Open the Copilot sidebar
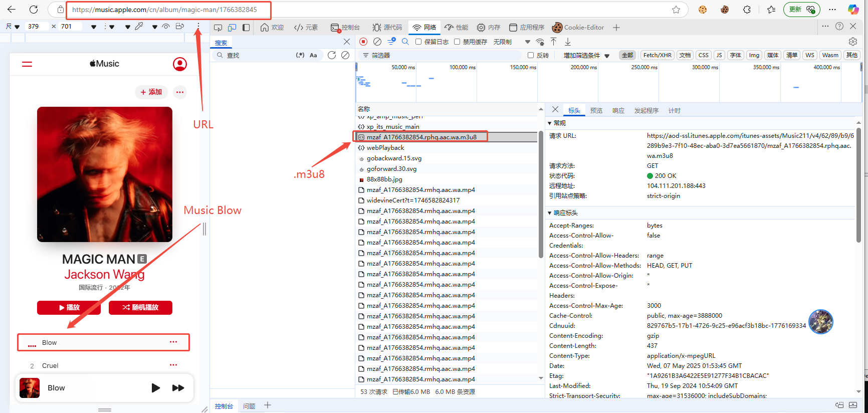868x413 pixels. pos(853,10)
